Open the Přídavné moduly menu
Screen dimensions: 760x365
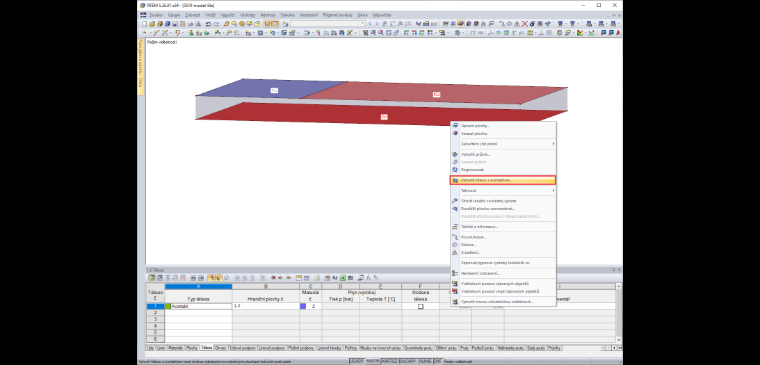point(338,15)
